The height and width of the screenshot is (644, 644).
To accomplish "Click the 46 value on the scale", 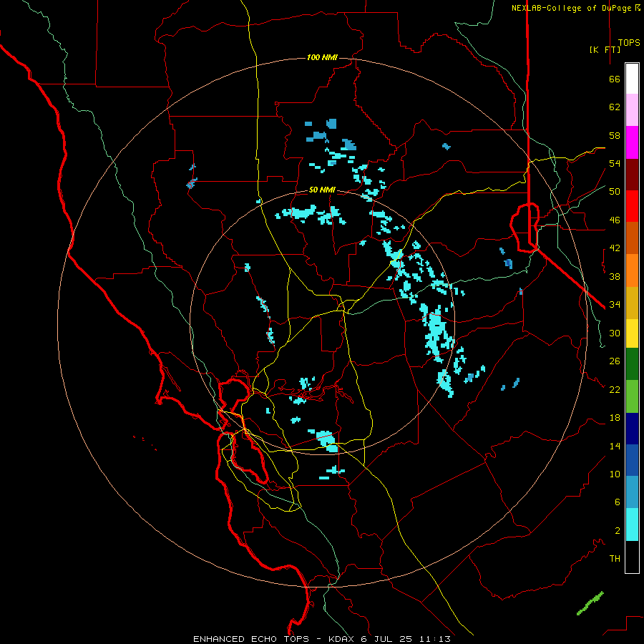I will pyautogui.click(x=615, y=220).
